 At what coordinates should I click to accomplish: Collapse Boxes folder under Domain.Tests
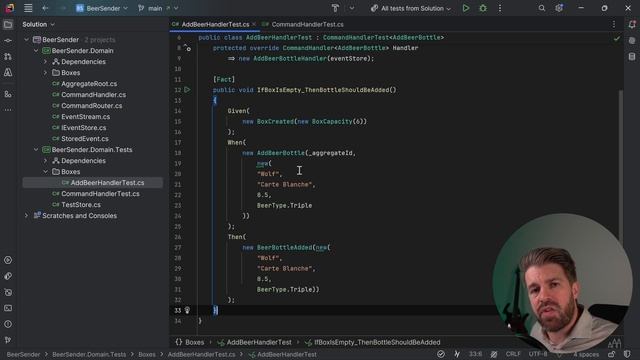pos(45,172)
